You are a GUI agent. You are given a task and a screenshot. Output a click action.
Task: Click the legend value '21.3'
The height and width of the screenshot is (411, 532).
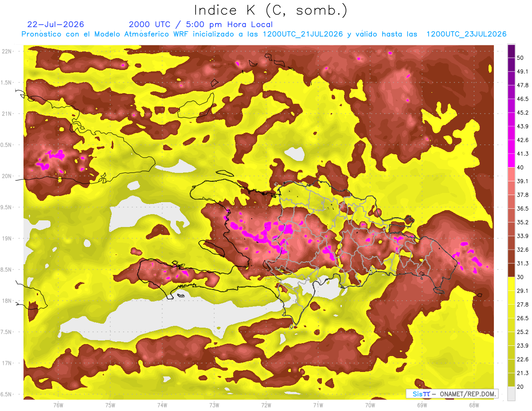(522, 373)
